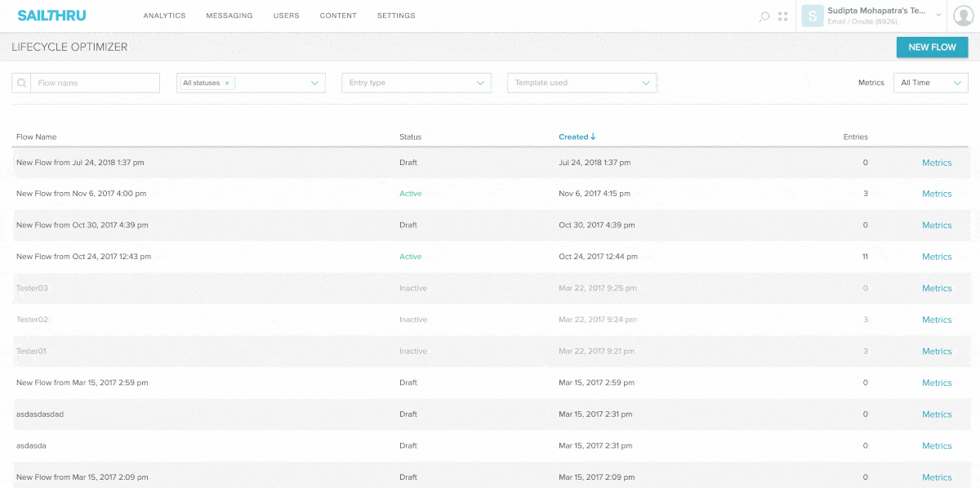
Task: Click the flow name search icon
Action: click(x=21, y=83)
